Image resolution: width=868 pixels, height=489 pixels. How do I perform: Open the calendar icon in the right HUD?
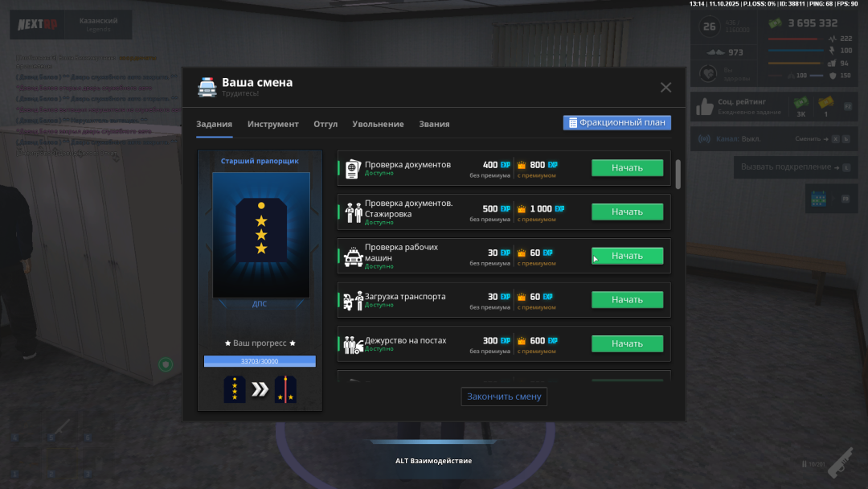click(x=819, y=198)
